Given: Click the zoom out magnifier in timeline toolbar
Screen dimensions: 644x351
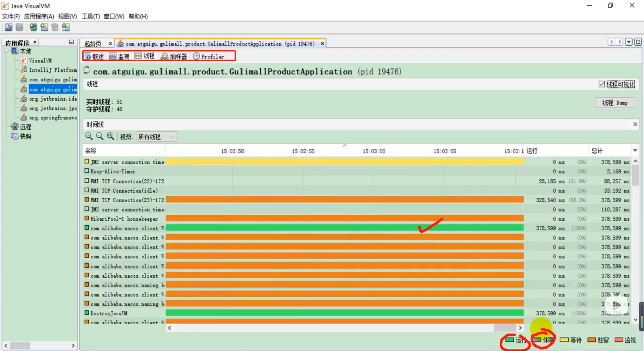Looking at the screenshot, I should tap(99, 136).
